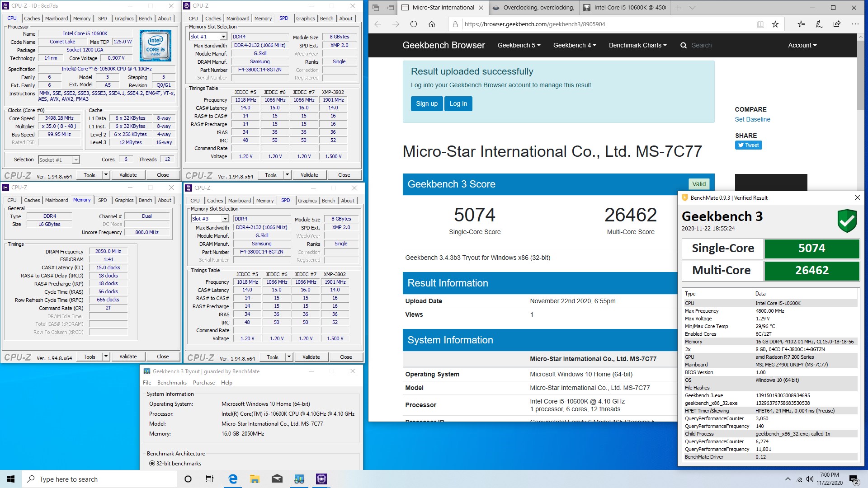Image resolution: width=868 pixels, height=488 pixels.
Task: Refresh the Geekbench result page
Action: tap(414, 24)
